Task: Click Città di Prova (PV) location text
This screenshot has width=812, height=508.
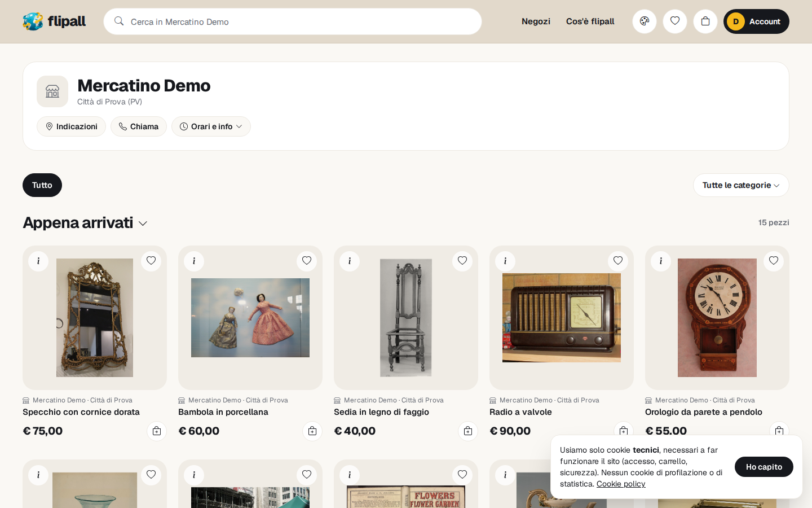Action: click(x=109, y=102)
